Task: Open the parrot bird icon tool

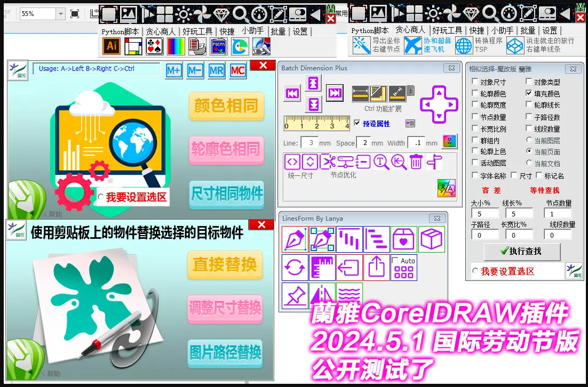Action: point(240,46)
